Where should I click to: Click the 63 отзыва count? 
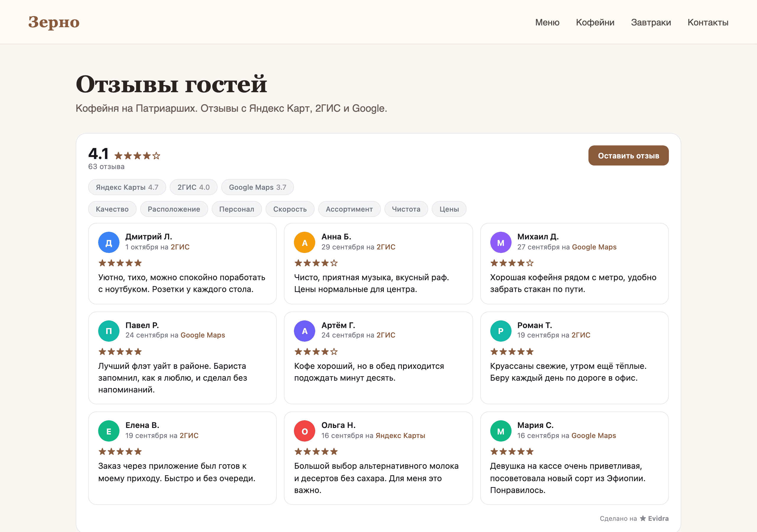106,167
